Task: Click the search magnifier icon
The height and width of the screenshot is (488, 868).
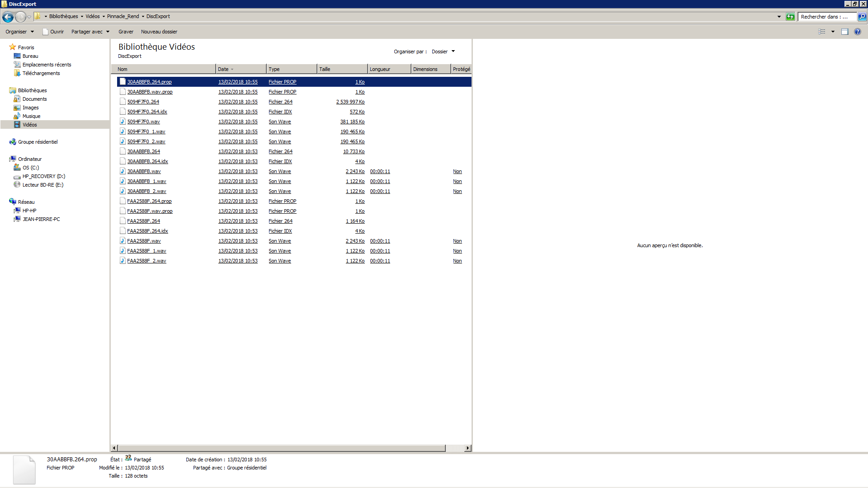Action: tap(862, 17)
